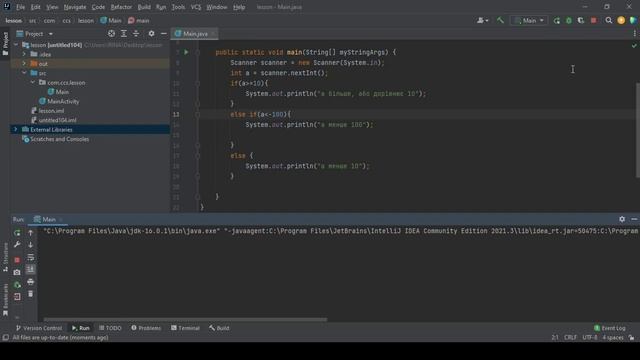This screenshot has height=360, width=640.
Task: Click Expand All icon in Project panel
Action: click(124, 34)
